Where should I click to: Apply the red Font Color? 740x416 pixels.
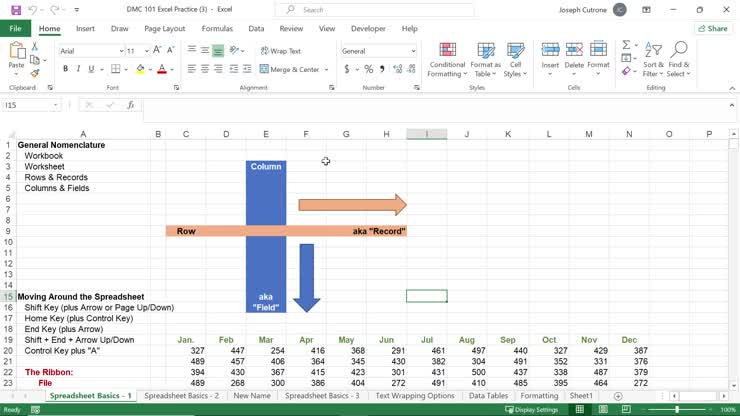coord(162,69)
